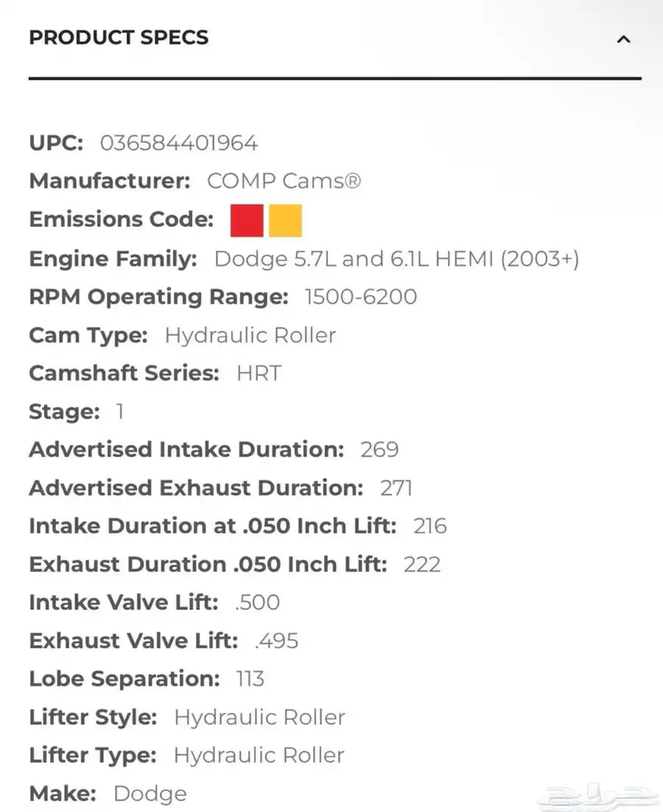This screenshot has width=663, height=812.
Task: Click the watermark logo in corner
Action: 595,797
